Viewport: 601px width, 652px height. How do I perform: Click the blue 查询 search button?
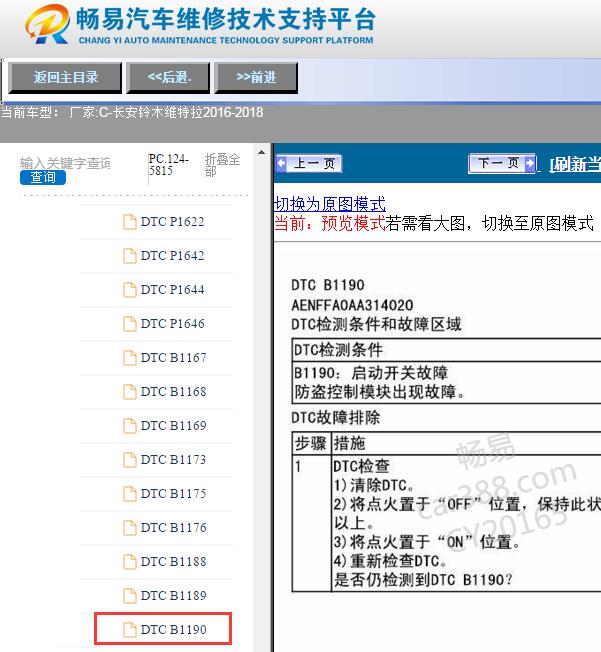[43, 178]
